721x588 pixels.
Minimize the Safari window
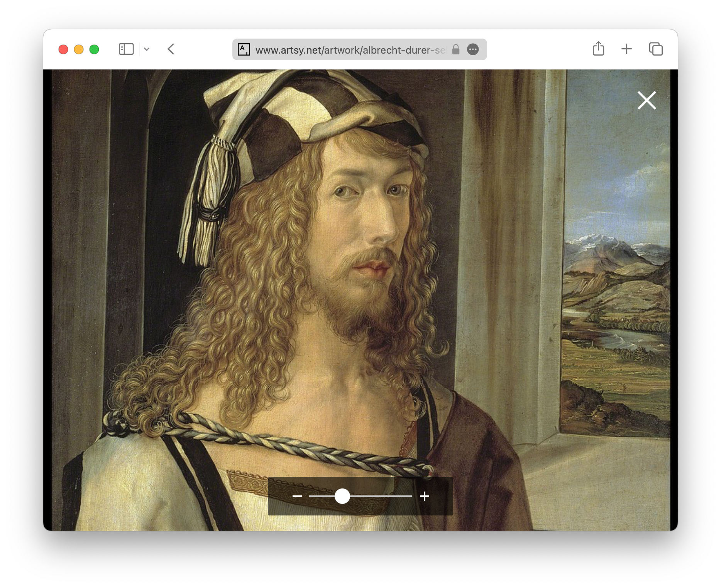coord(79,49)
